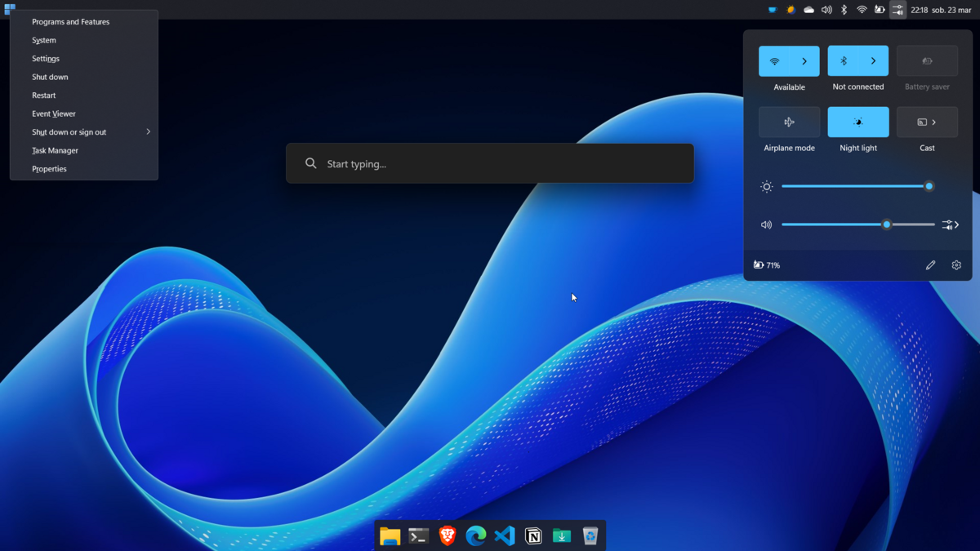Click the battery icon next to 71%
Image resolution: width=980 pixels, height=551 pixels.
(x=759, y=265)
